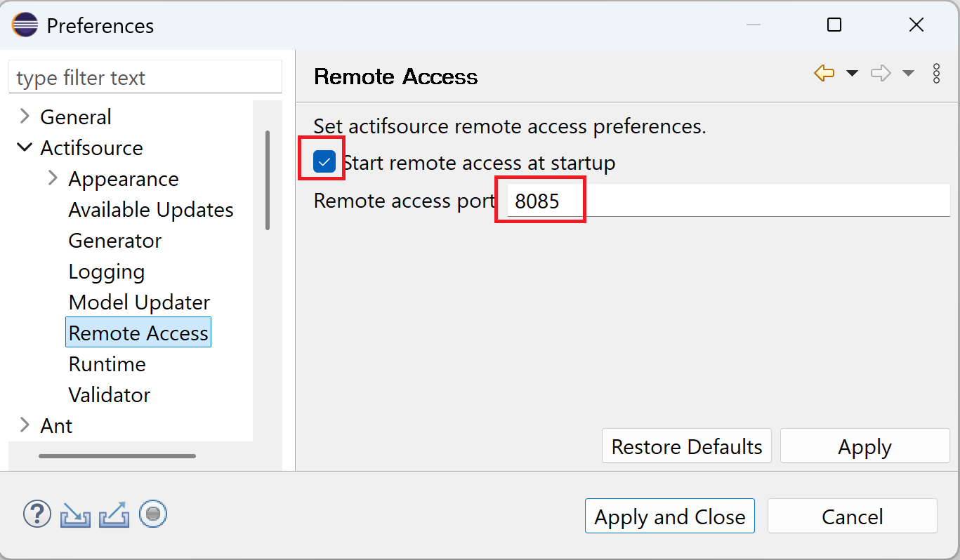Uncheck Start remote access at startup
960x560 pixels.
(324, 163)
